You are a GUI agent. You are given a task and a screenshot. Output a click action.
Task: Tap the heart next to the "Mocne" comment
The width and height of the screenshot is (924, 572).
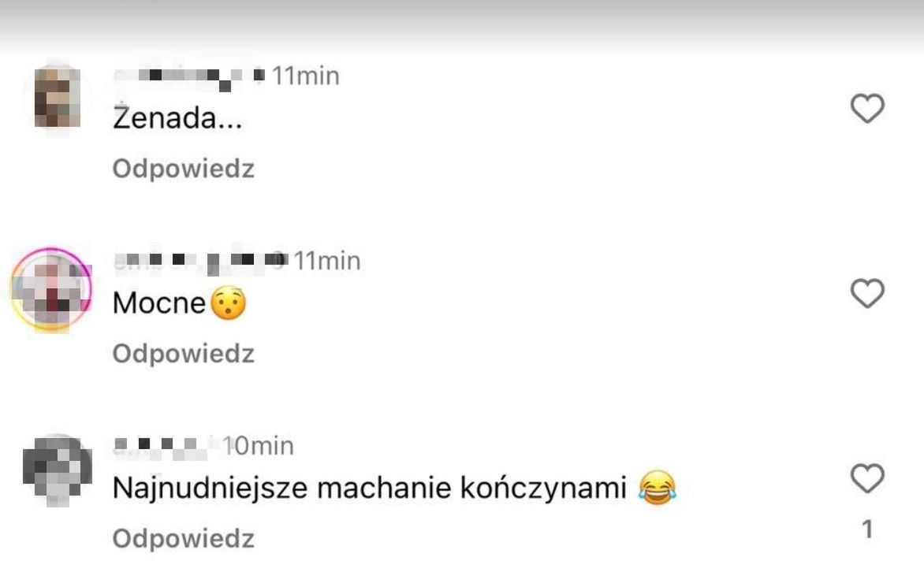tap(867, 293)
